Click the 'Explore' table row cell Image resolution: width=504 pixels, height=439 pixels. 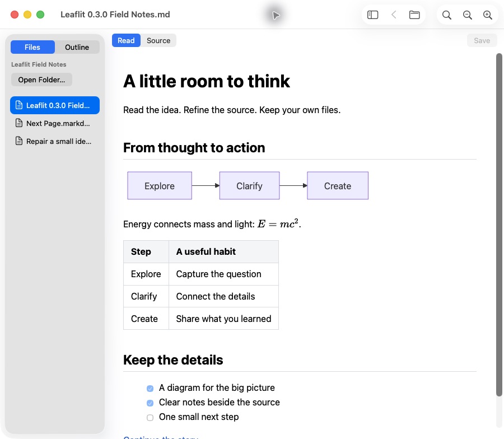146,274
